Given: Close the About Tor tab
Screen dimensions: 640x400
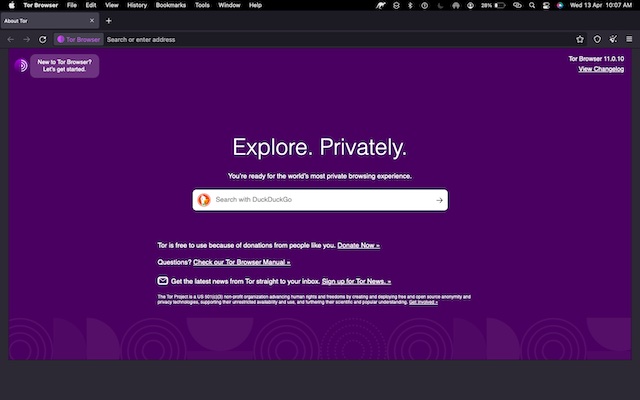Looking at the screenshot, I should click(x=92, y=20).
